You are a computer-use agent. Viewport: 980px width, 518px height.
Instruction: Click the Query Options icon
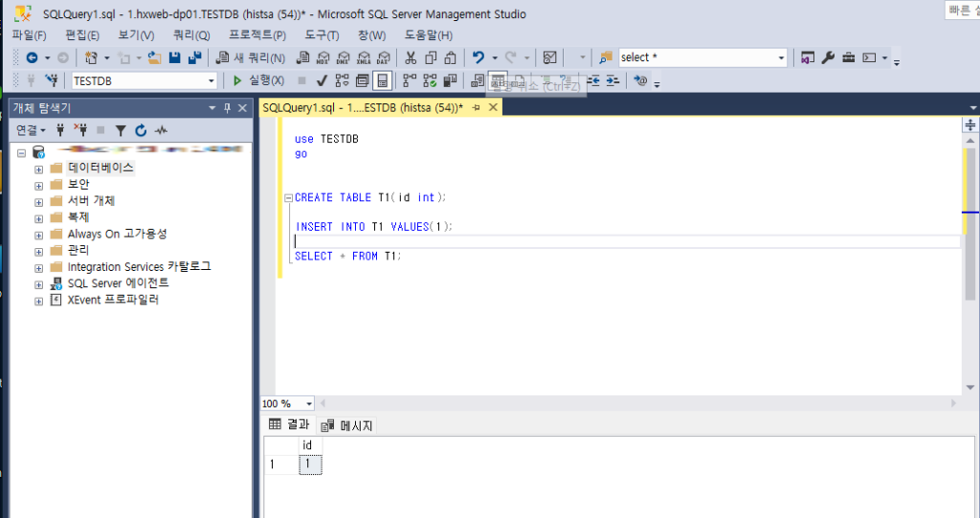coord(362,80)
